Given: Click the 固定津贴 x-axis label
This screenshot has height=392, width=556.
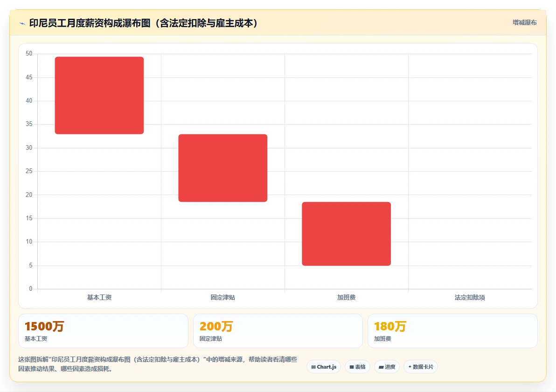Looking at the screenshot, I should coord(222,297).
